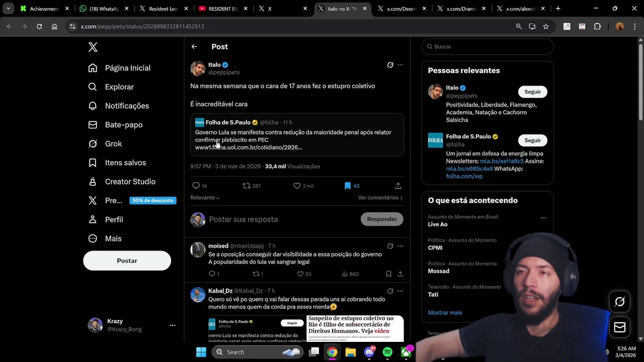Change Relevante sort order of replies

[205, 198]
